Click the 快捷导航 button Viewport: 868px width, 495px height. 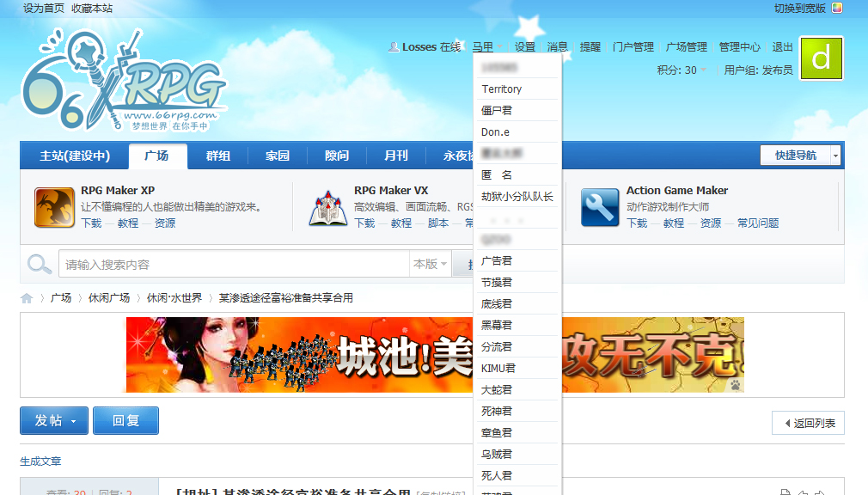click(796, 156)
